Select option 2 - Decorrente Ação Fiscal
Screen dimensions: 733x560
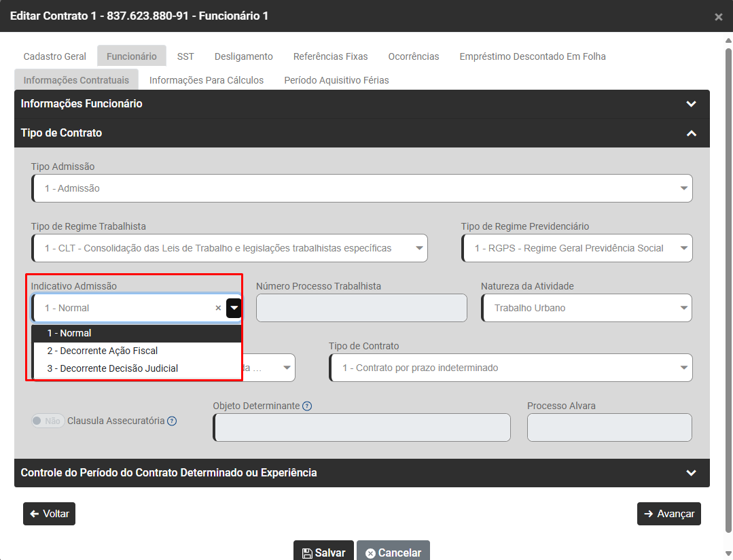pyautogui.click(x=103, y=351)
